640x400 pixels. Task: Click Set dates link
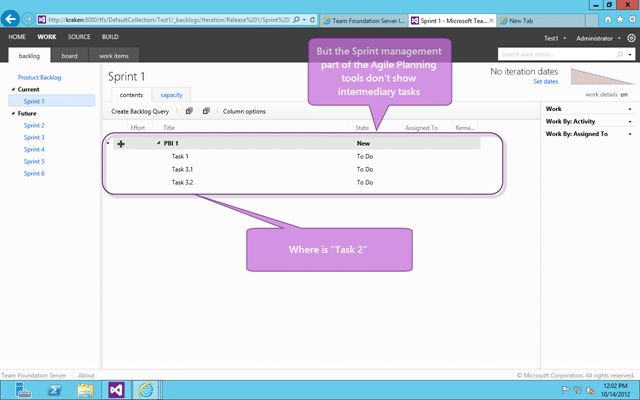pyautogui.click(x=545, y=82)
